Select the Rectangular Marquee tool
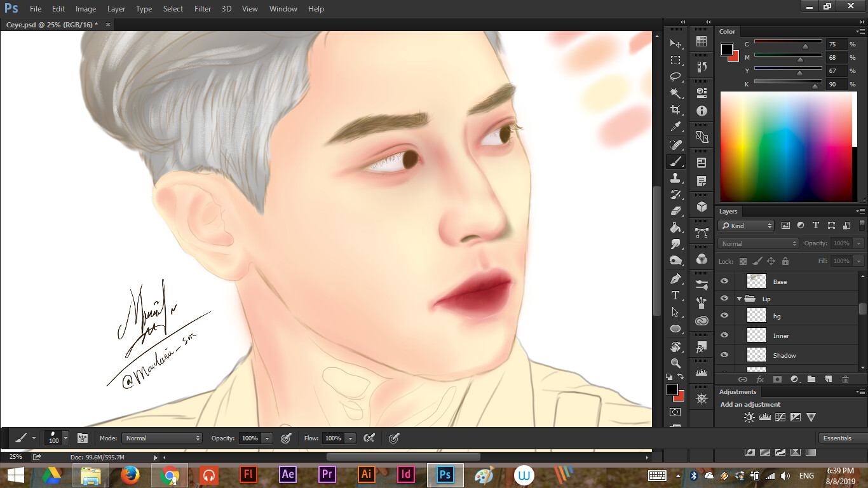868x488 pixels. (x=675, y=60)
